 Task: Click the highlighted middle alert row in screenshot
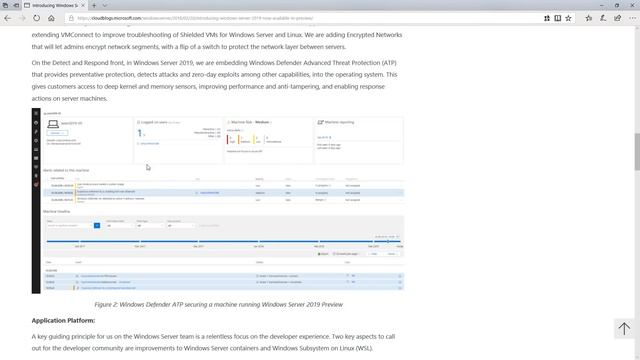tap(224, 193)
